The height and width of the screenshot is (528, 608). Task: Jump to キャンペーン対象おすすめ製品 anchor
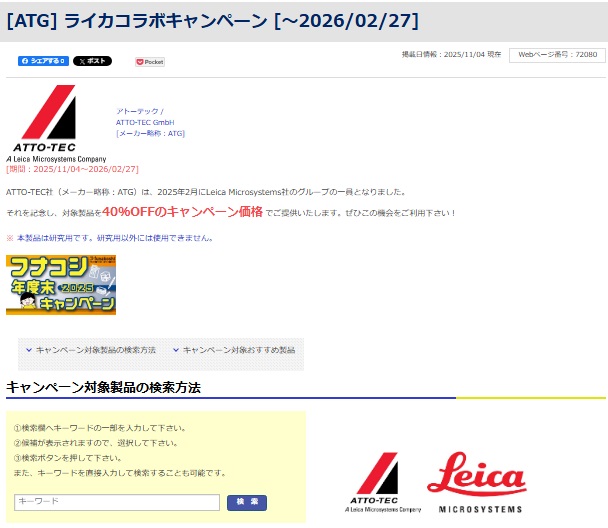pos(238,350)
